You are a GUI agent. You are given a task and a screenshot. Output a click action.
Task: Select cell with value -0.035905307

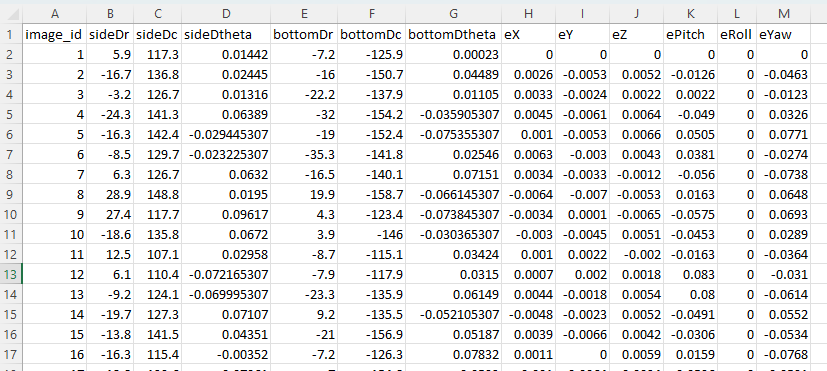pyautogui.click(x=453, y=115)
